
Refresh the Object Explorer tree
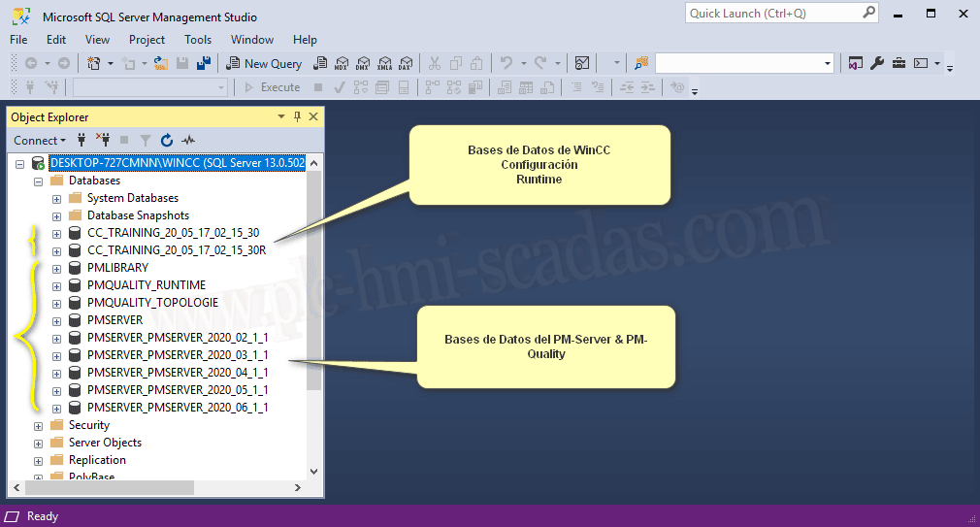tap(167, 141)
